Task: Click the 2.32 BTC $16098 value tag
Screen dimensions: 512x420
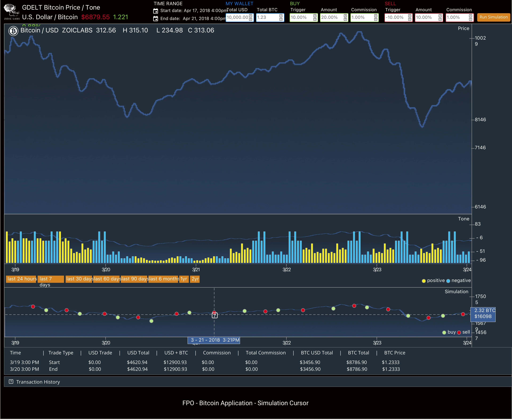Action: click(483, 314)
